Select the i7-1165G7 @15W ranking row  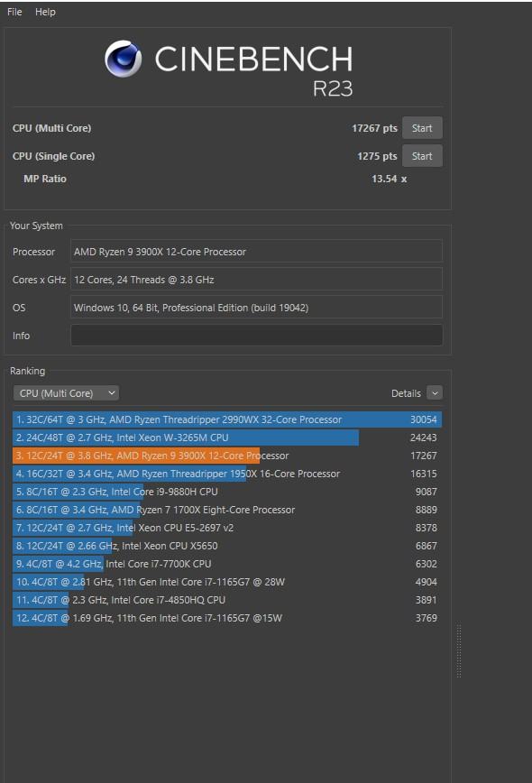tap(227, 618)
